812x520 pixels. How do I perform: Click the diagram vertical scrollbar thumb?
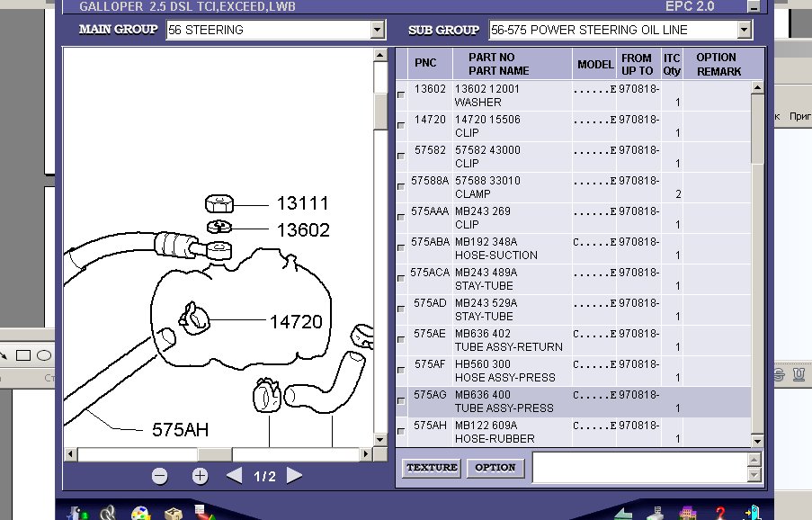[x=380, y=112]
